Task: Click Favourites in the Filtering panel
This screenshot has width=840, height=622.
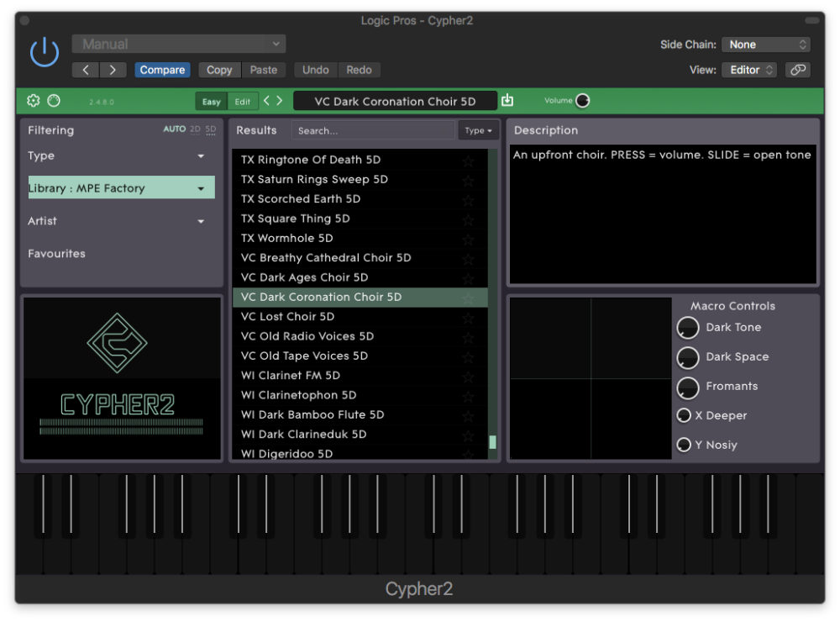Action: [x=56, y=254]
